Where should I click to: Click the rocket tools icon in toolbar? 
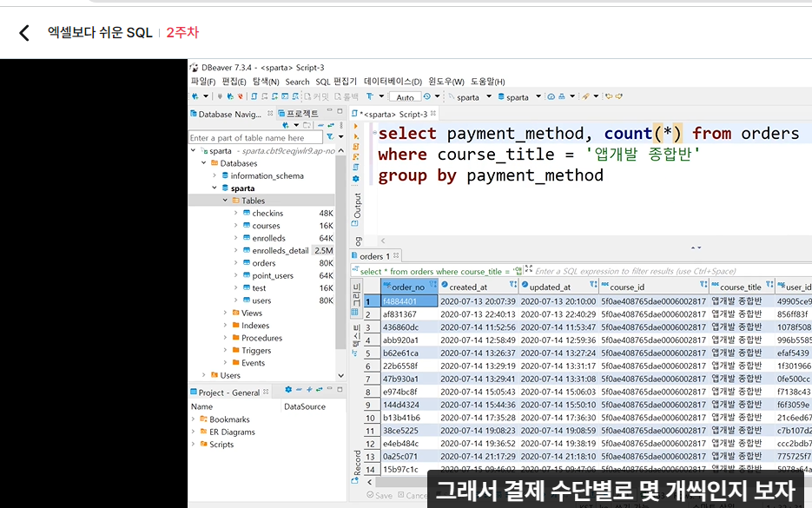click(x=585, y=96)
